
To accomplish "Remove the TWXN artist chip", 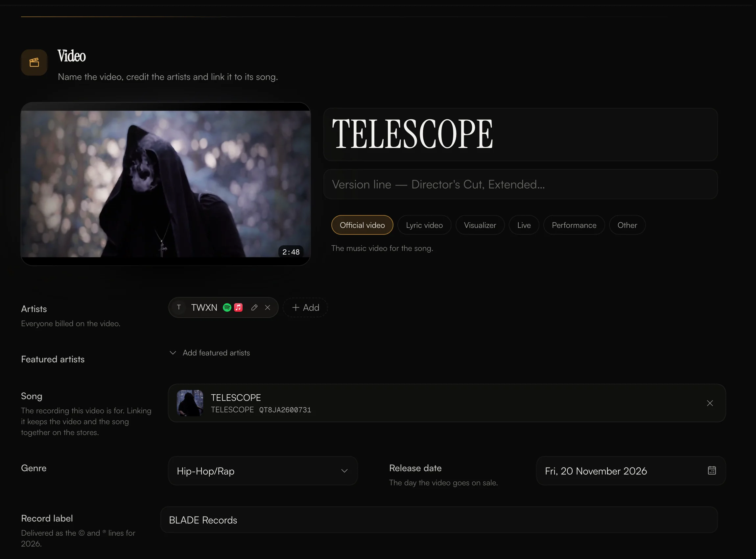I will [268, 307].
